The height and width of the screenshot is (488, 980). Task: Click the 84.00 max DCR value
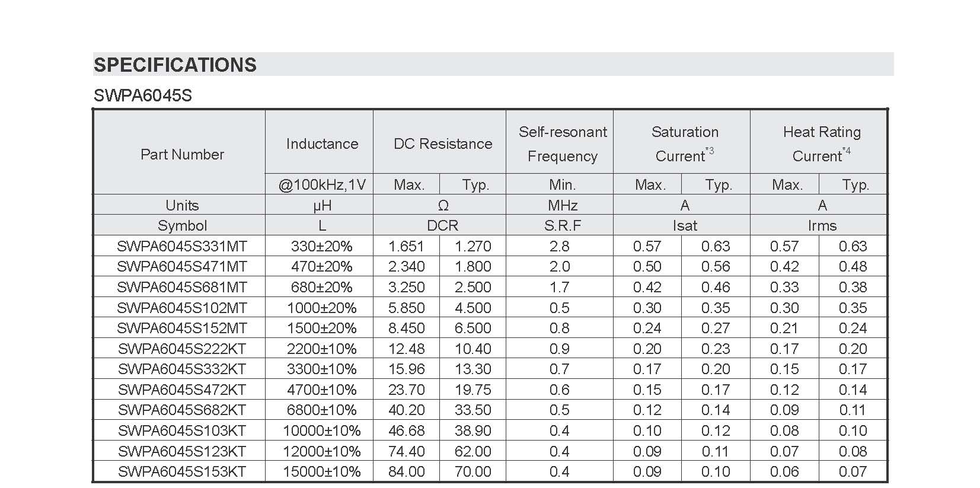coord(407,471)
